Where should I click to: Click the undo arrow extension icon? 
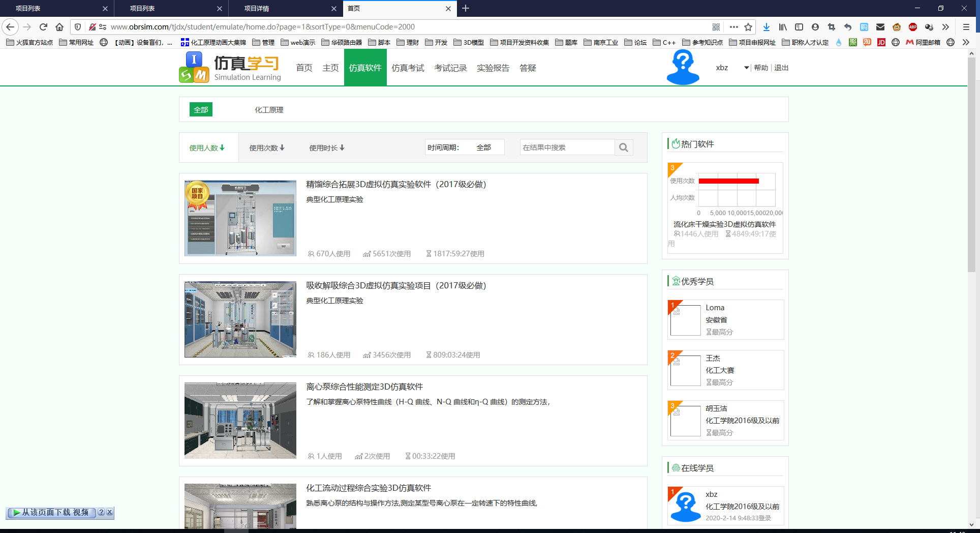coord(848,27)
